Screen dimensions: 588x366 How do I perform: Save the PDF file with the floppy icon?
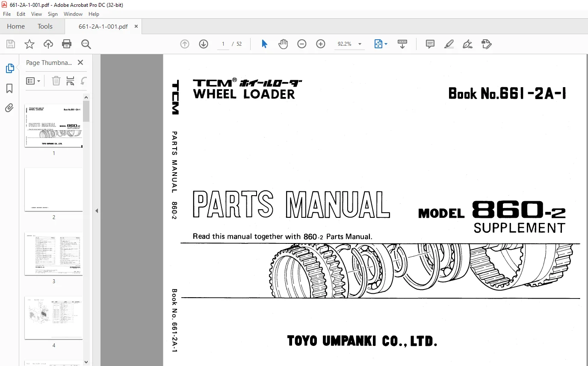click(x=11, y=44)
